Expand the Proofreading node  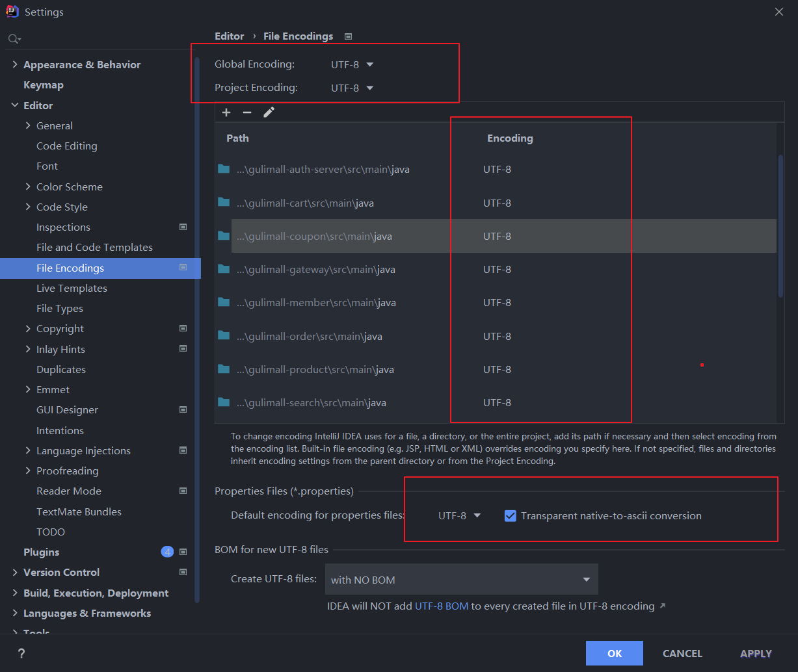click(x=28, y=471)
